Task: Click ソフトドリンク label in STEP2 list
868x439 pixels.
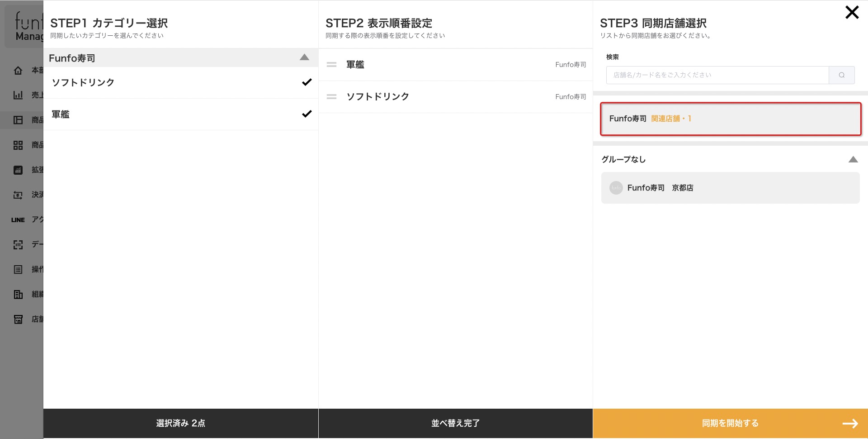Action: 378,97
